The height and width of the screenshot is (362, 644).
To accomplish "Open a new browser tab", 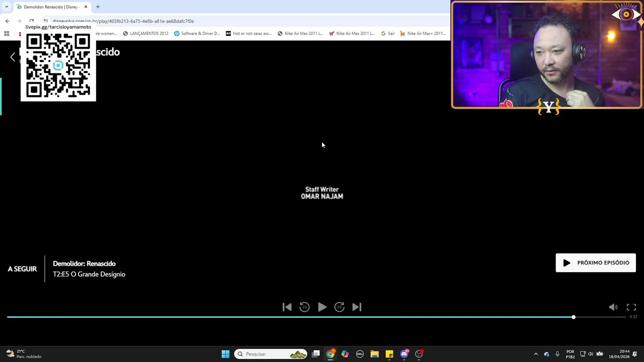I will [98, 7].
